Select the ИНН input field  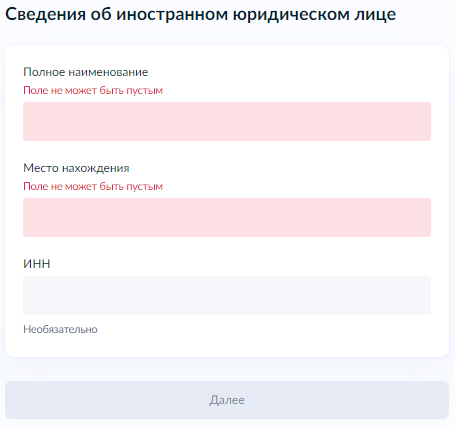(227, 295)
